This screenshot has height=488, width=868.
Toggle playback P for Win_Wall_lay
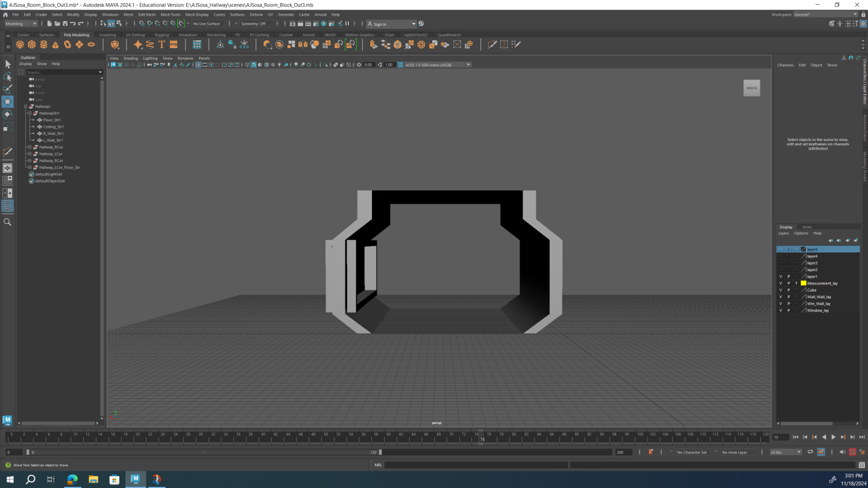[788, 304]
